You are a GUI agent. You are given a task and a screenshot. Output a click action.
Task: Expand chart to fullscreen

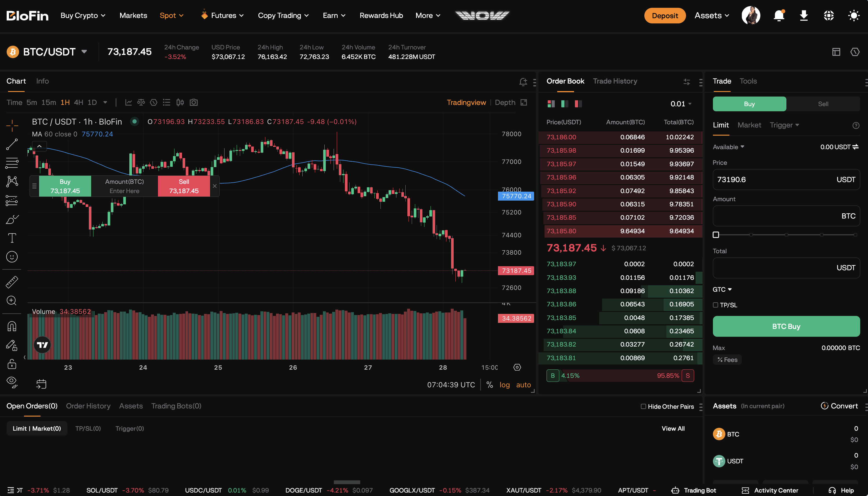tap(524, 103)
